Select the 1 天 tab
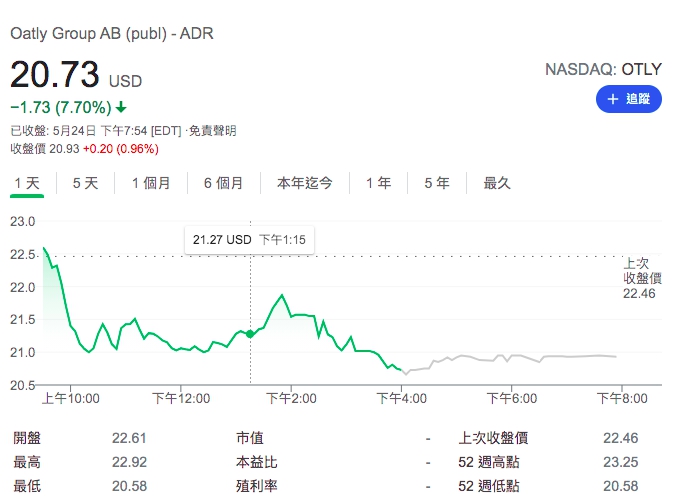The height and width of the screenshot is (496, 678). point(27,183)
